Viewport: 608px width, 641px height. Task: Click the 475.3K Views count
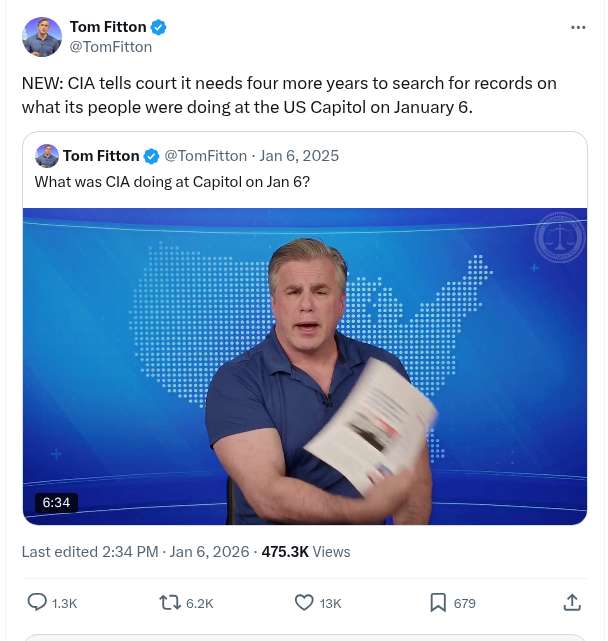[x=305, y=551]
